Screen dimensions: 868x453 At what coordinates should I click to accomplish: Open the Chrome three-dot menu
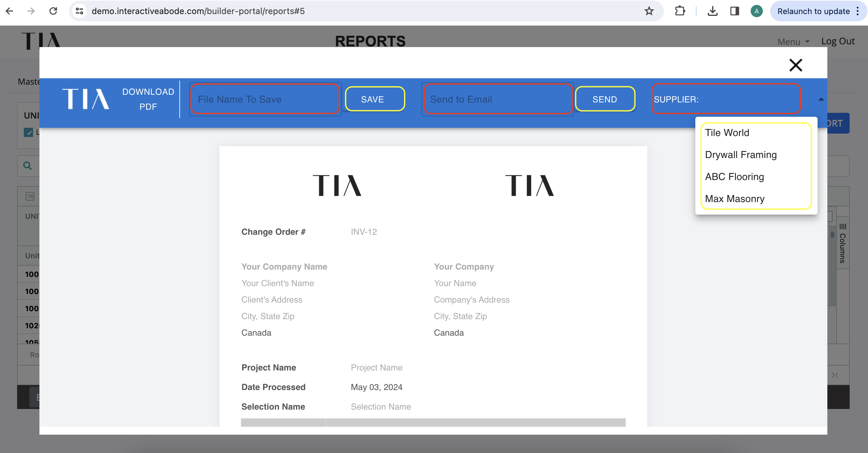pos(858,11)
